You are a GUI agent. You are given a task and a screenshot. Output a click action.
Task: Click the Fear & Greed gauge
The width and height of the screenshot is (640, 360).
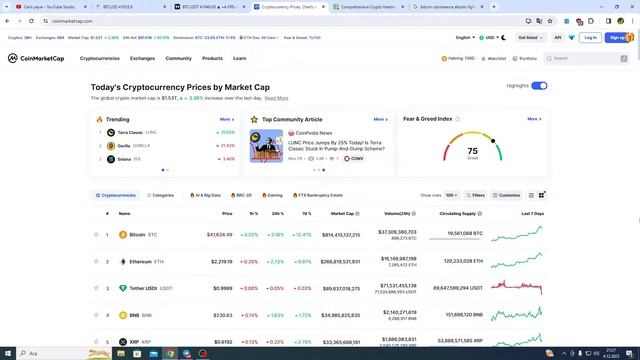(473, 146)
